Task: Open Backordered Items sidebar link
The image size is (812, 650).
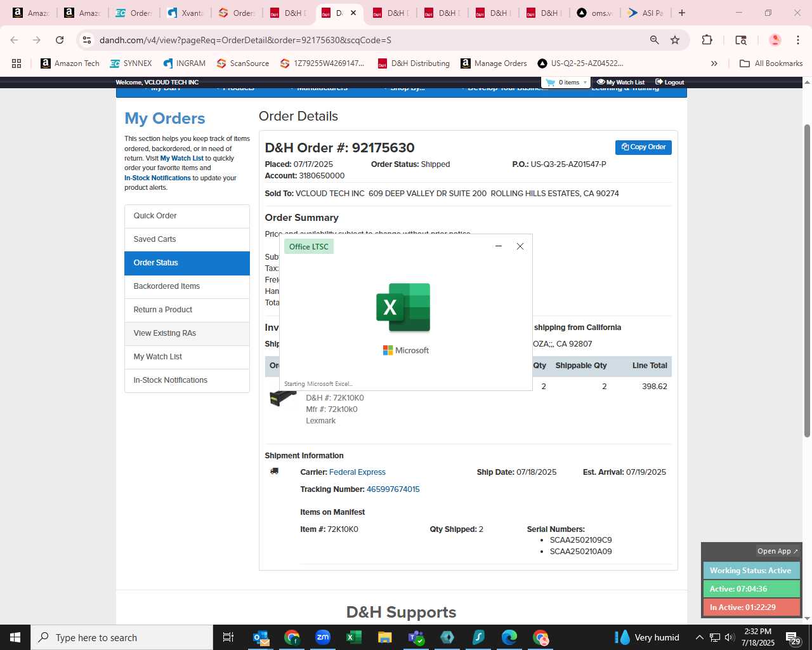Action: (x=187, y=286)
